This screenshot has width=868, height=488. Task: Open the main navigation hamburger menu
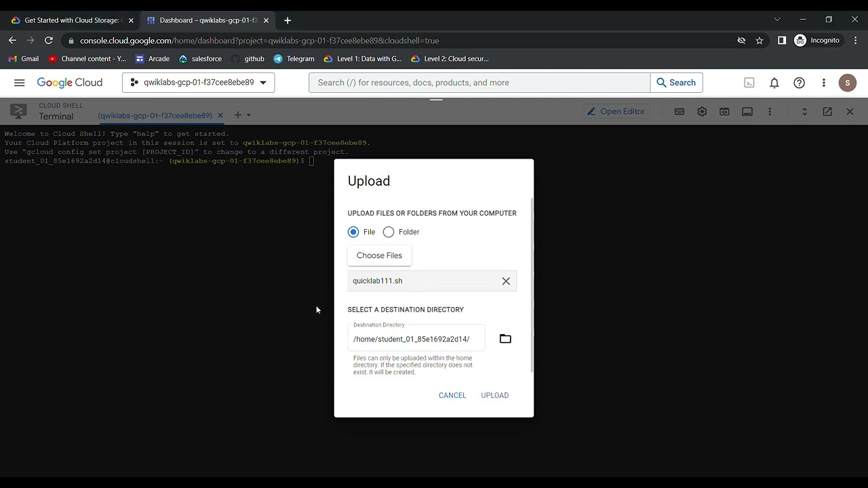tap(19, 83)
